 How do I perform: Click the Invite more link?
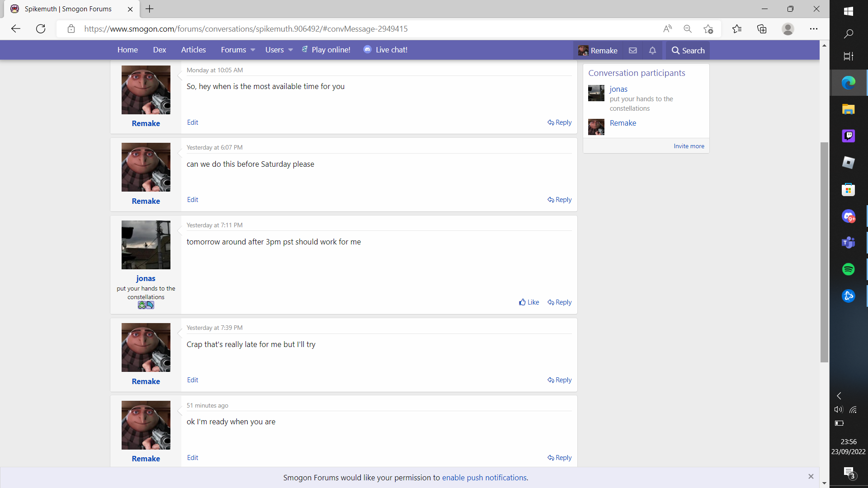pos(689,146)
